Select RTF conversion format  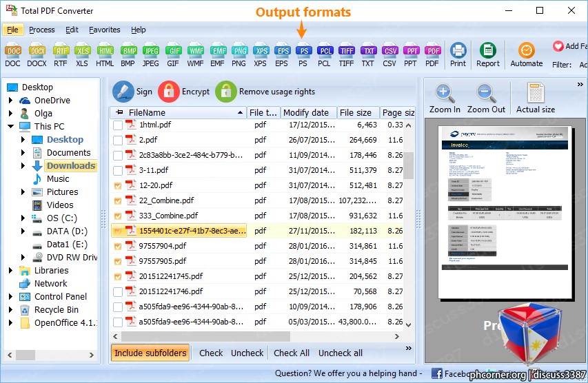[61, 55]
